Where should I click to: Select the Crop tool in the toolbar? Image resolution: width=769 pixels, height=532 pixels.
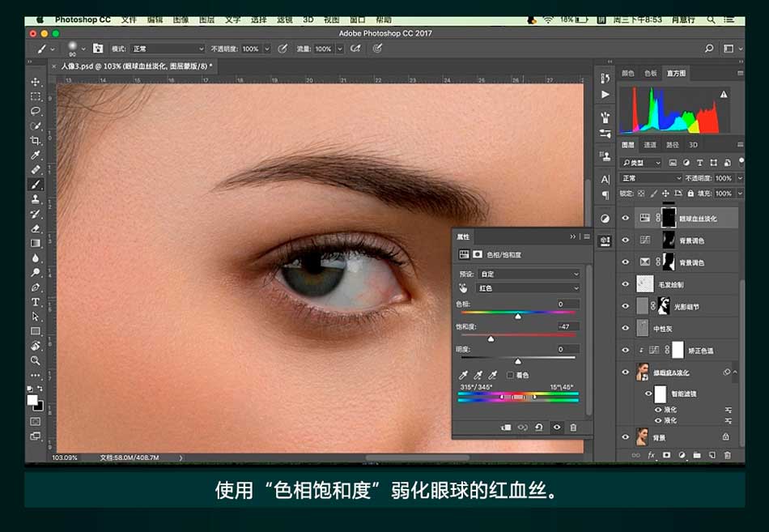(x=36, y=140)
